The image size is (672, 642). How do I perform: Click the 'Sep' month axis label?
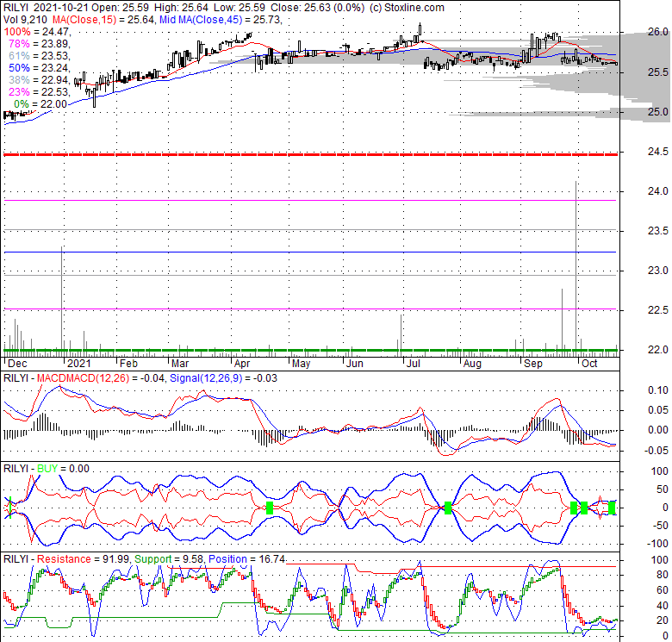[533, 364]
